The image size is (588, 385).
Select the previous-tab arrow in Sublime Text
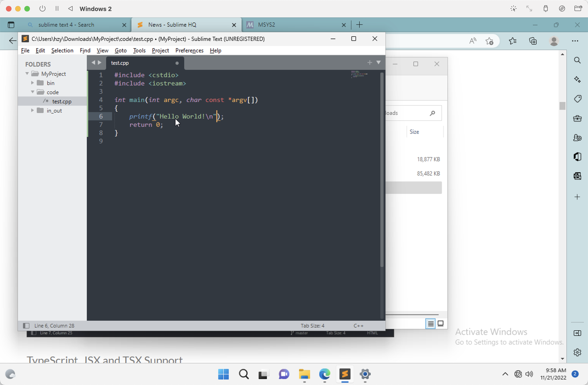[x=93, y=62]
